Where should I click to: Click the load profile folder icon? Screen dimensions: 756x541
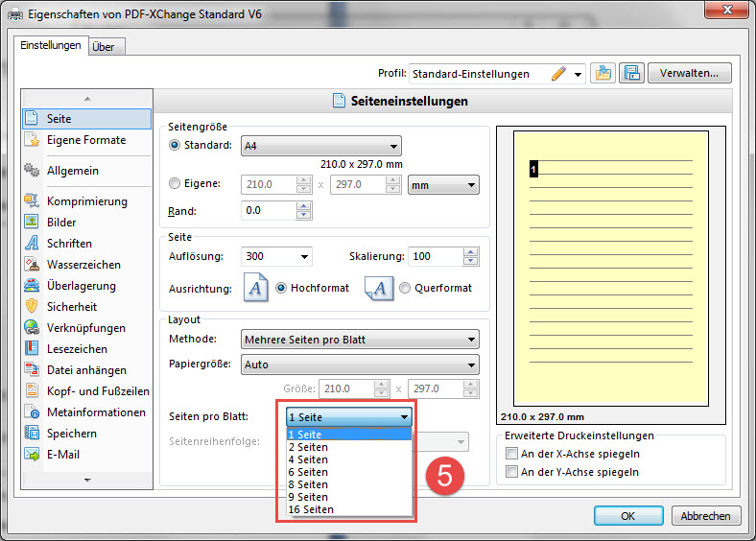pyautogui.click(x=602, y=73)
